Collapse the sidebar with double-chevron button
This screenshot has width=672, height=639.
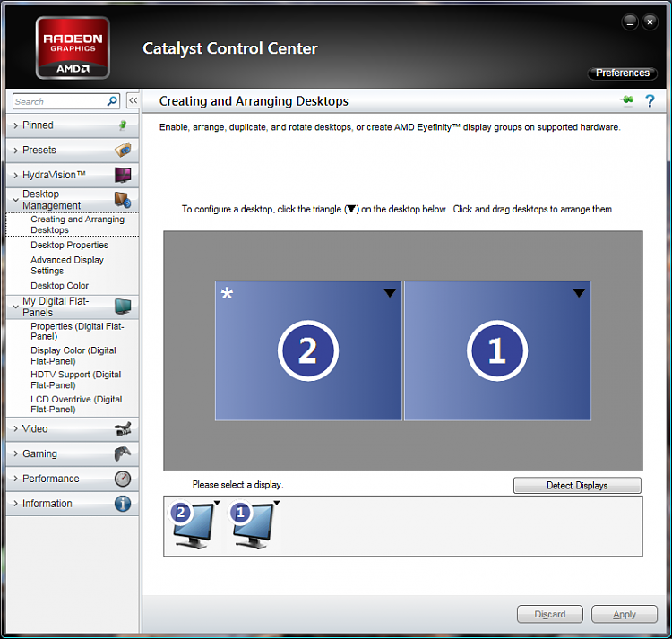(x=133, y=100)
